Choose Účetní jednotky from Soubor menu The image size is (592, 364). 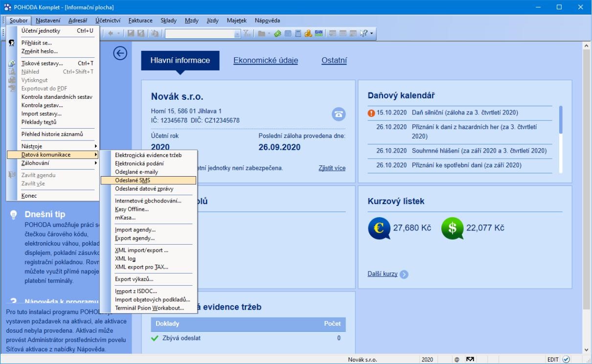tap(53, 31)
